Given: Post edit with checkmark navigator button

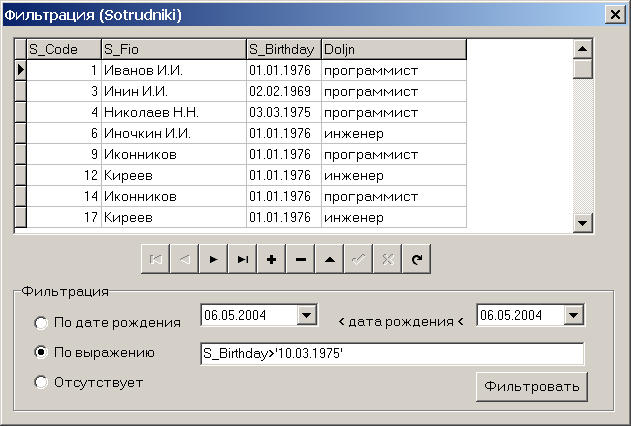Looking at the screenshot, I should coord(358,259).
